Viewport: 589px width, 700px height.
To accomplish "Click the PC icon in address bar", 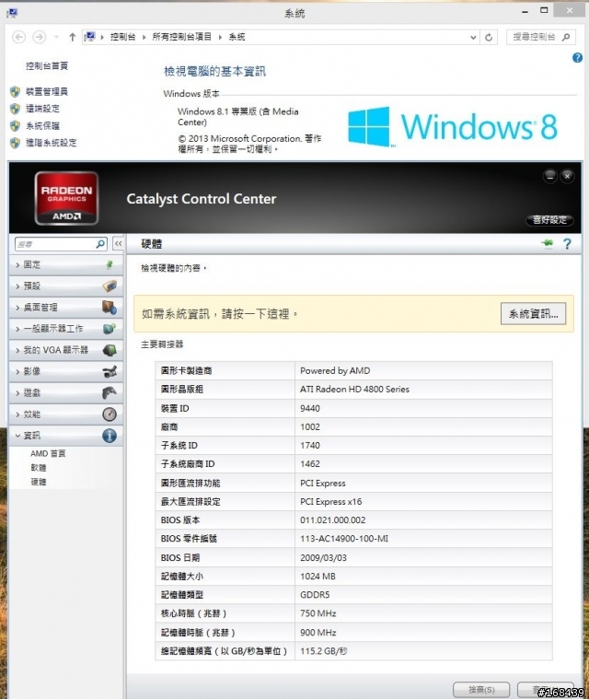I will pyautogui.click(x=89, y=37).
